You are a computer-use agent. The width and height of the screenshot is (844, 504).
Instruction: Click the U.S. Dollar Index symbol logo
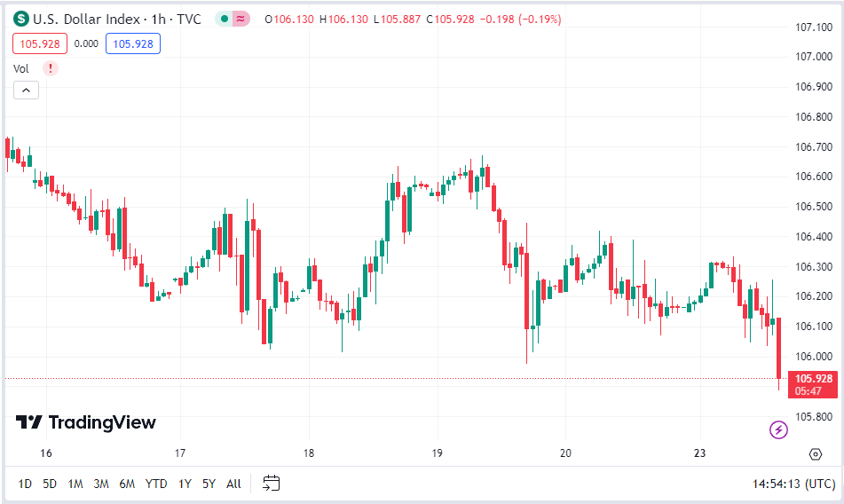[x=21, y=20]
